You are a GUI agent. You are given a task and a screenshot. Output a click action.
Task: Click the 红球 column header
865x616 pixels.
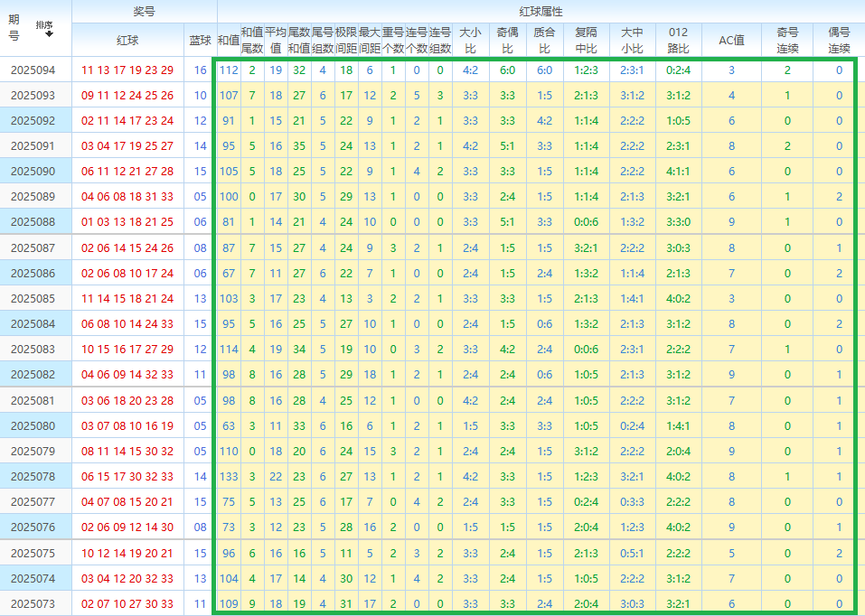[x=127, y=40]
